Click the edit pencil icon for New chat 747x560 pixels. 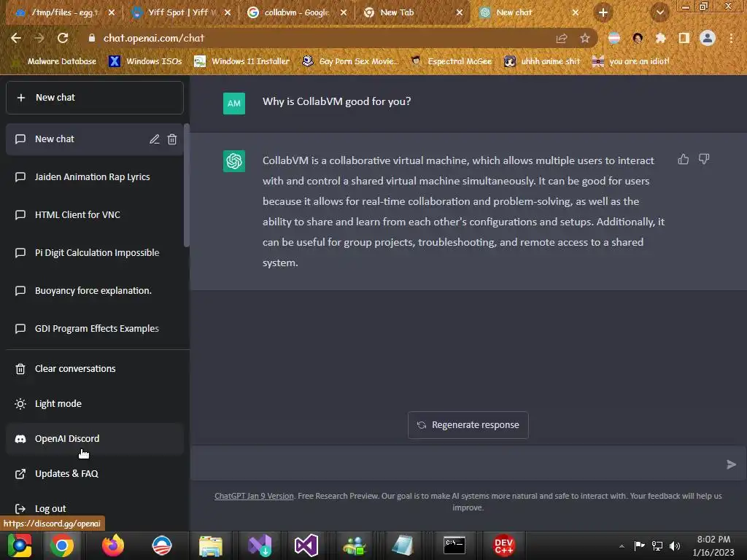[x=155, y=139]
